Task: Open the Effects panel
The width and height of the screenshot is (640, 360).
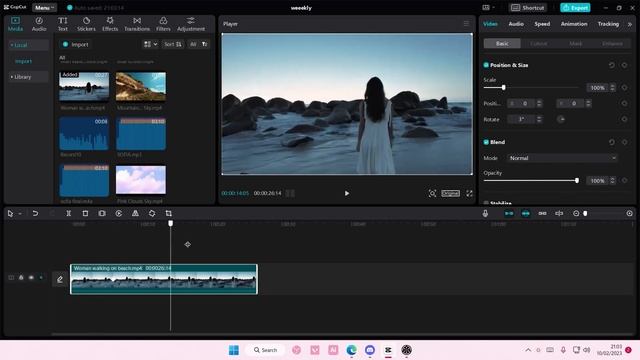Action: point(110,24)
